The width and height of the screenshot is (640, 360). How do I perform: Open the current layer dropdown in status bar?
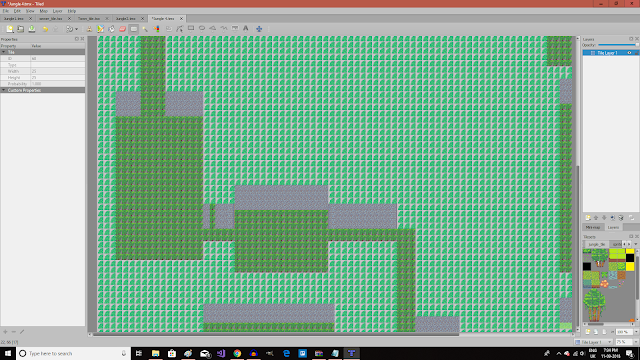(594, 342)
